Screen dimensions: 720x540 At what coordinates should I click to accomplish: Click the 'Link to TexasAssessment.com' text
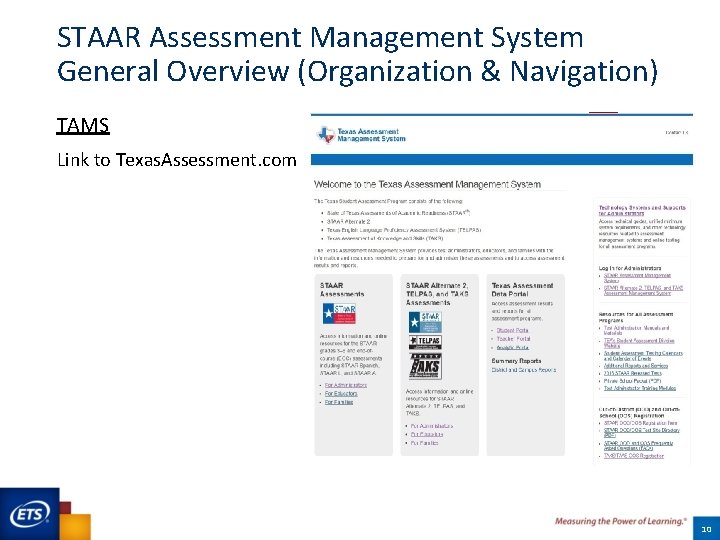177,160
